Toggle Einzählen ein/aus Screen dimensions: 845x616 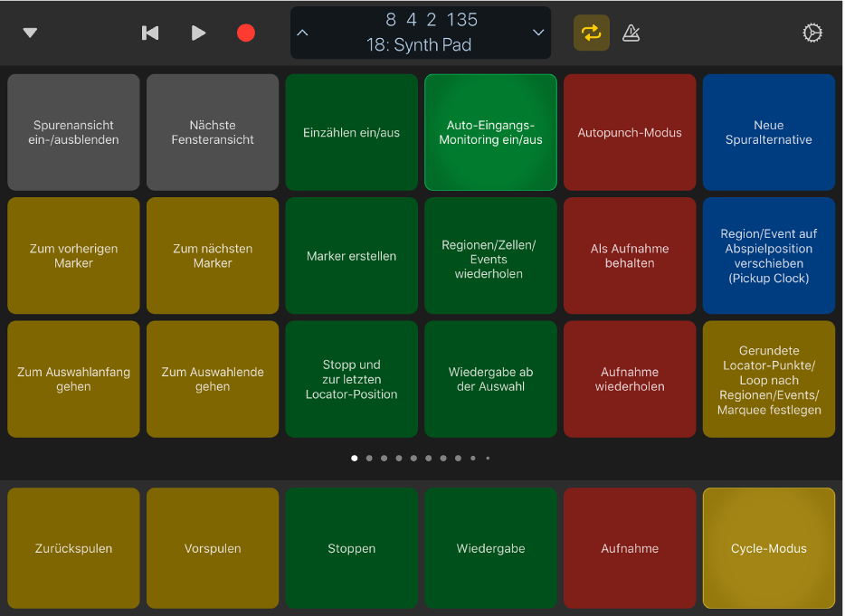tap(351, 132)
